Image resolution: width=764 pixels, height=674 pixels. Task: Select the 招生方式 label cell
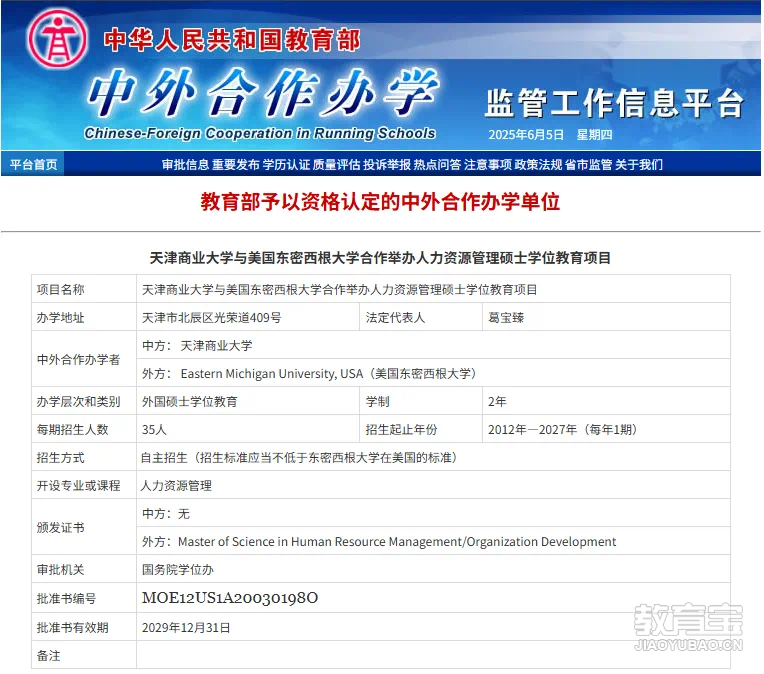(84, 458)
